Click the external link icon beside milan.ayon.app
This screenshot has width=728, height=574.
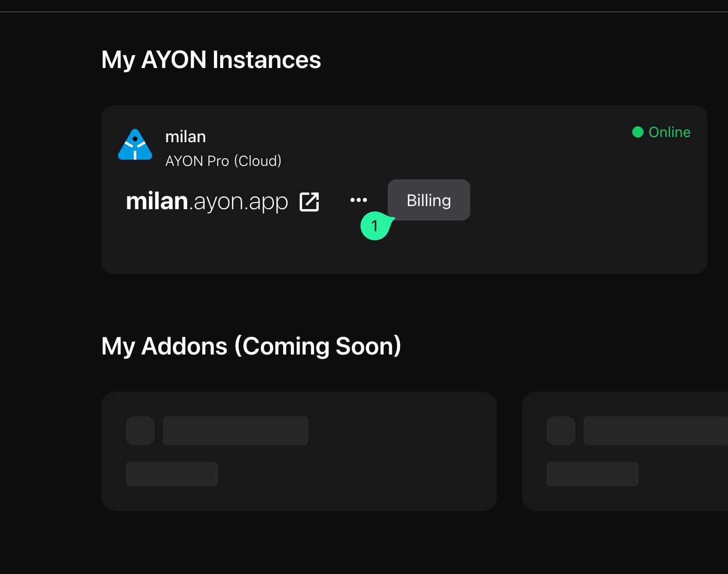pyautogui.click(x=309, y=201)
